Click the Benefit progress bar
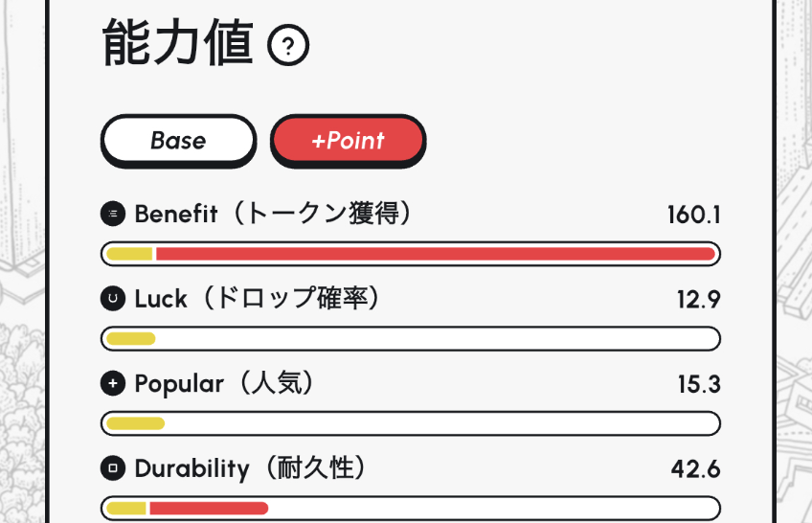This screenshot has height=523, width=812. [x=410, y=254]
